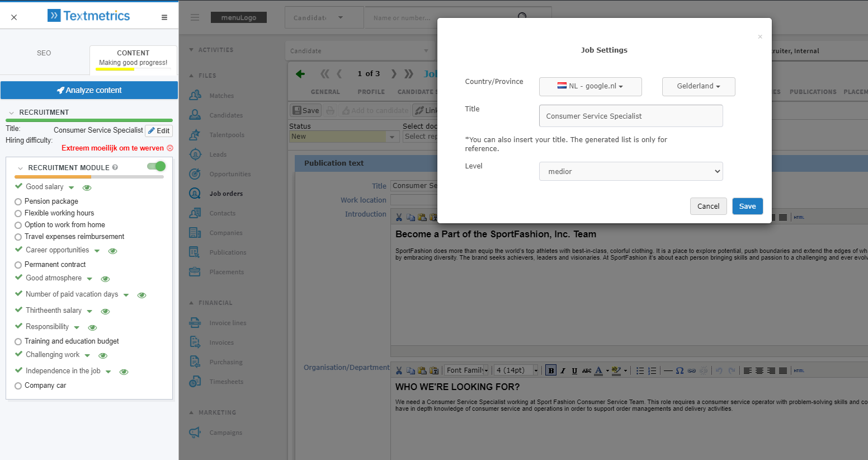Image resolution: width=868 pixels, height=460 pixels.
Task: Switch to the SEO tab
Action: pyautogui.click(x=44, y=53)
